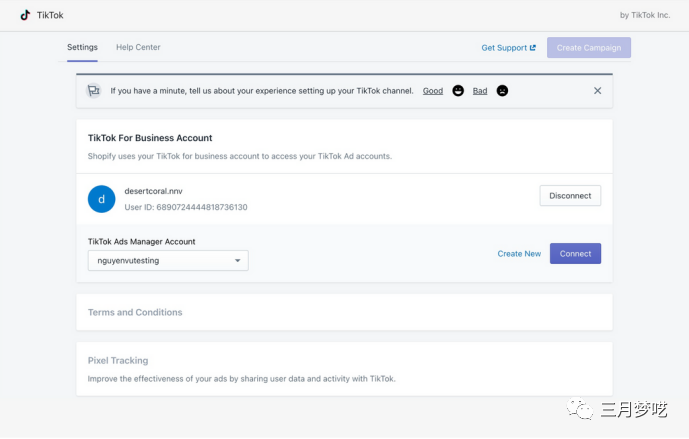Rate the experience as Bad
Screen dimensions: 689x439
480,91
